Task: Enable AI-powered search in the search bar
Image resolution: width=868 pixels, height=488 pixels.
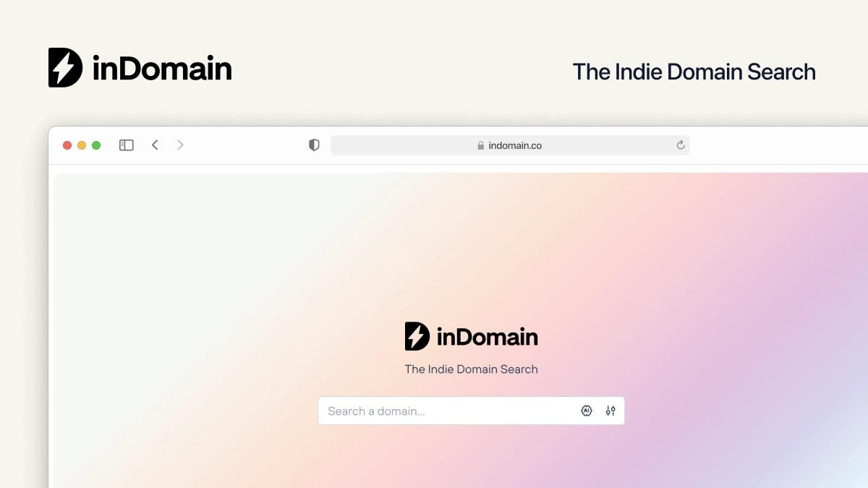Action: (x=586, y=410)
